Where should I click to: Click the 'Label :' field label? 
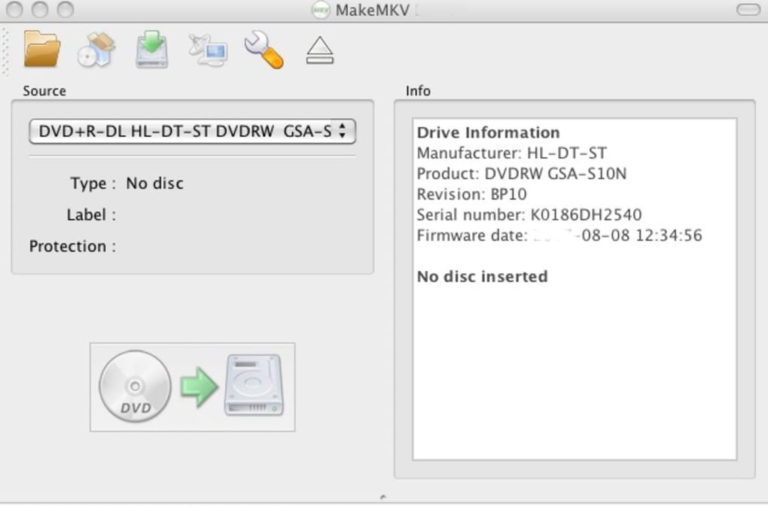91,215
